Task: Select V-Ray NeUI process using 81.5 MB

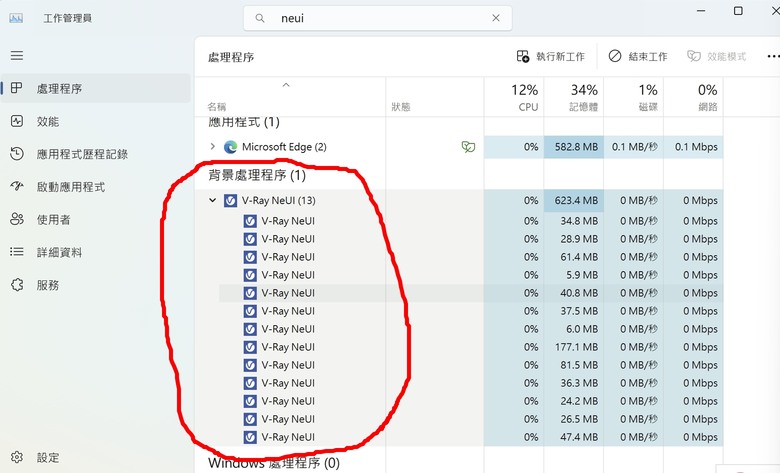Action: 471,365
